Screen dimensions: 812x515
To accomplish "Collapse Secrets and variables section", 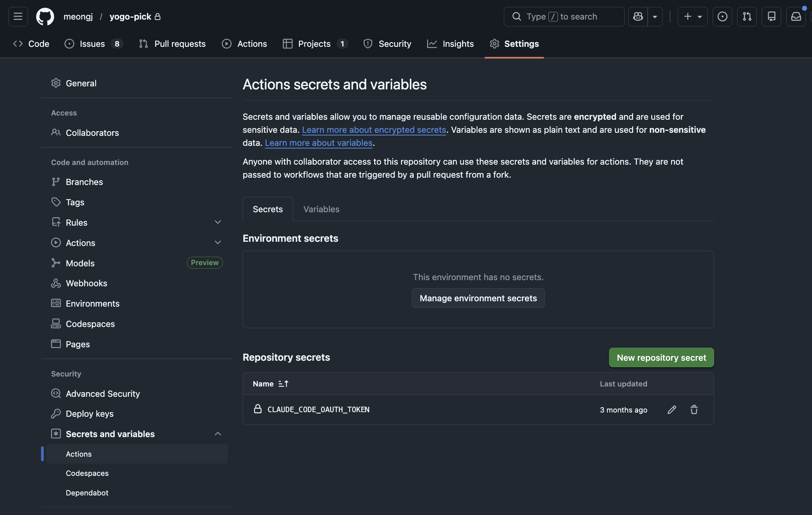I will coord(218,434).
